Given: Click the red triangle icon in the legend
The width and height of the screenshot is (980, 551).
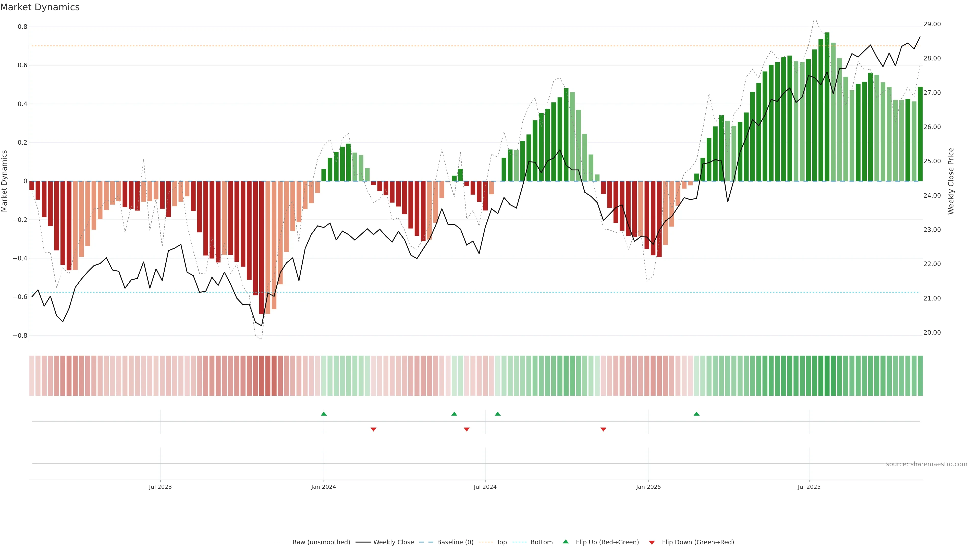Looking at the screenshot, I should pos(652,542).
